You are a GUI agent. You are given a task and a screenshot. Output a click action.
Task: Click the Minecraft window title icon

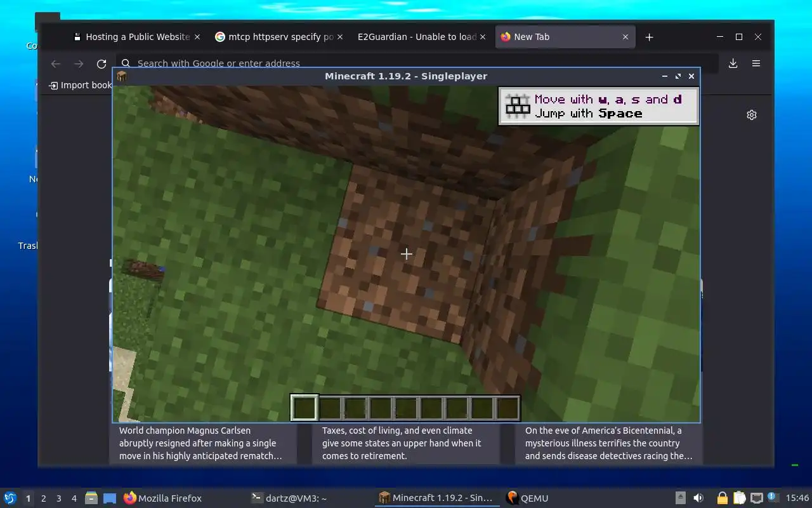(122, 76)
